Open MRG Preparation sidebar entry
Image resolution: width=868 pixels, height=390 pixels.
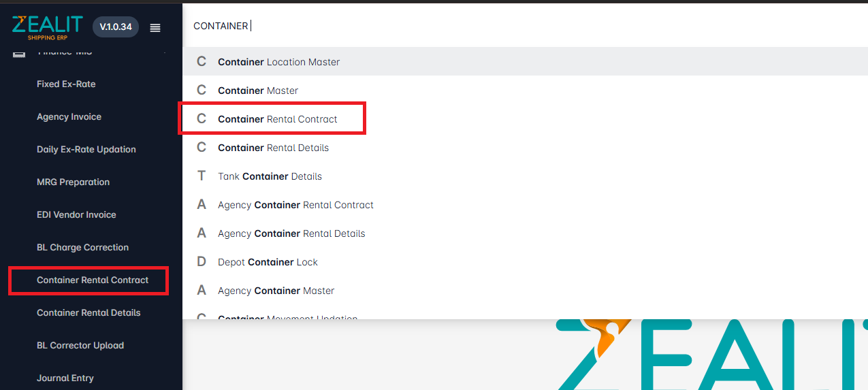73,182
